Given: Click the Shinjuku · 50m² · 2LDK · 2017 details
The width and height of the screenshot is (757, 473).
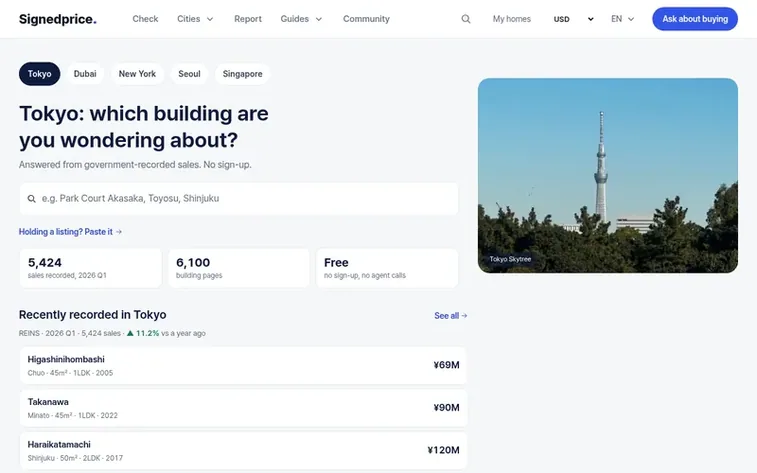Looking at the screenshot, I should coord(75,458).
